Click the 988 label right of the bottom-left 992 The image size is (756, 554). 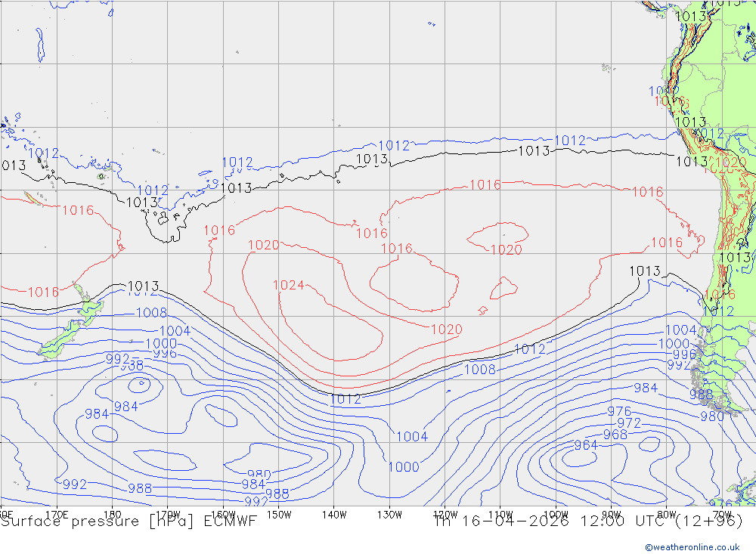point(140,488)
